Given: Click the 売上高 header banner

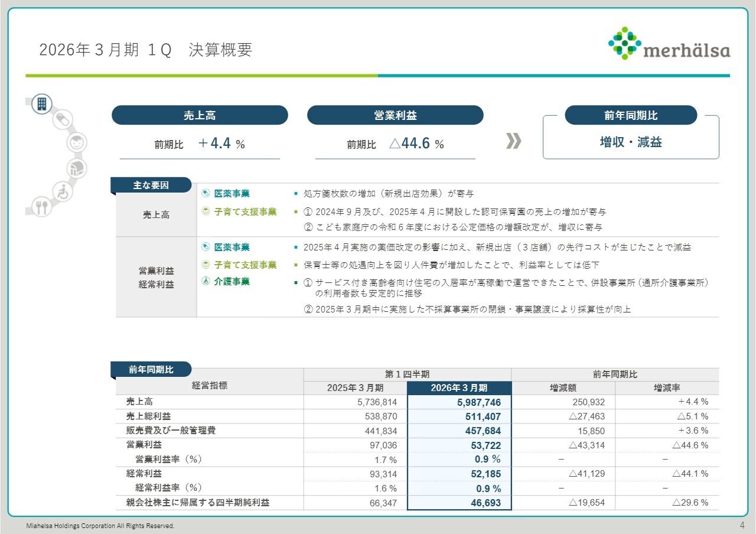Looking at the screenshot, I should tap(200, 115).
